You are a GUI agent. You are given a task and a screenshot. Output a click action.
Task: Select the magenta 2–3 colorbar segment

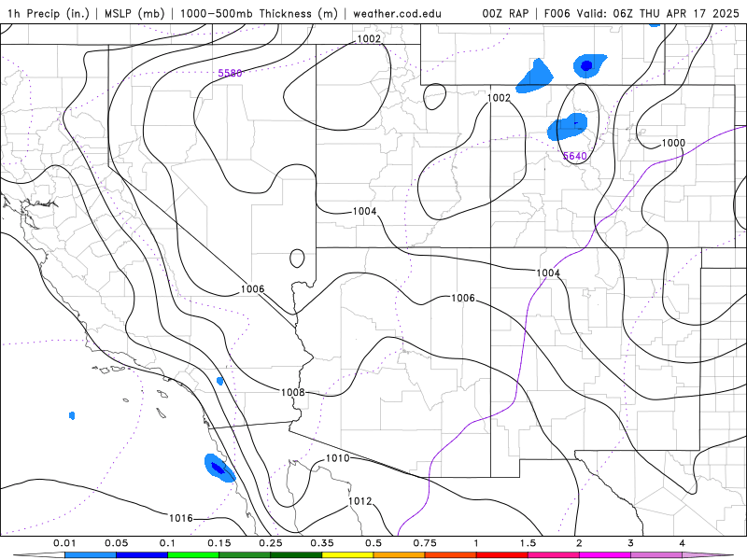(x=605, y=555)
